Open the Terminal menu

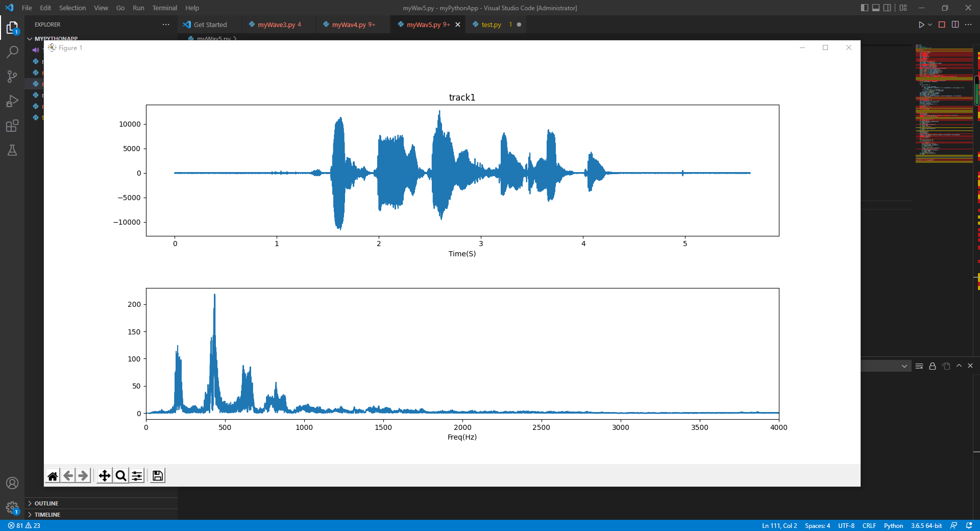165,8
